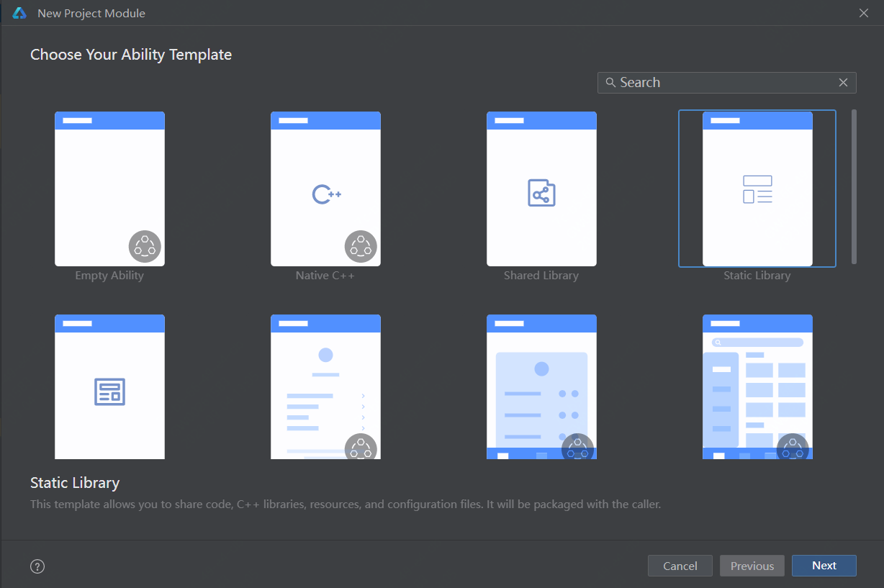Click the atomic service badge on Empty Ability

coord(145,246)
